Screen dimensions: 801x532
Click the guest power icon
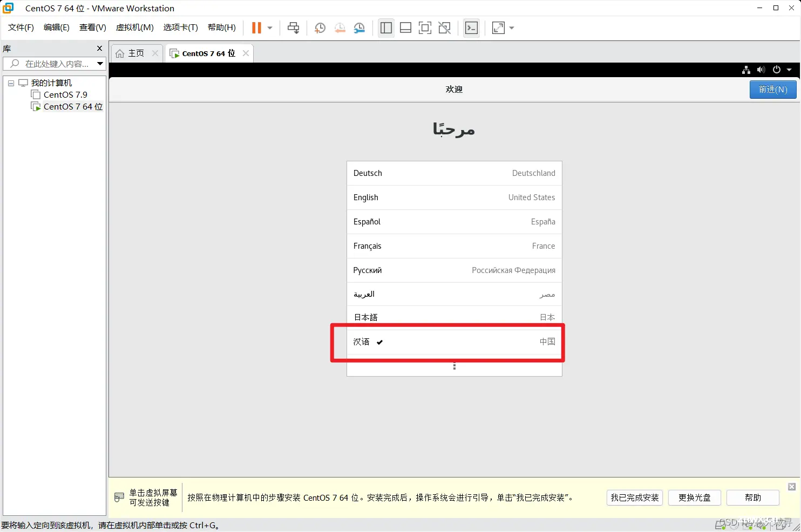click(x=777, y=70)
